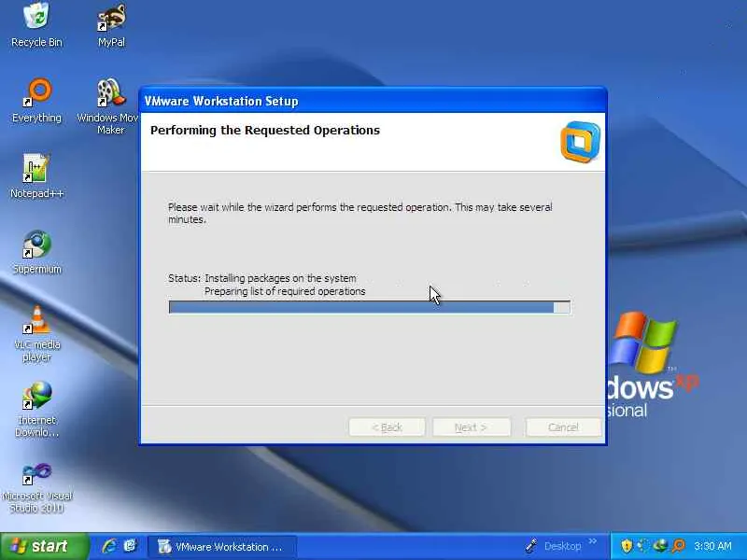Select the Everything search desktop icon
The image size is (747, 560).
tap(36, 101)
